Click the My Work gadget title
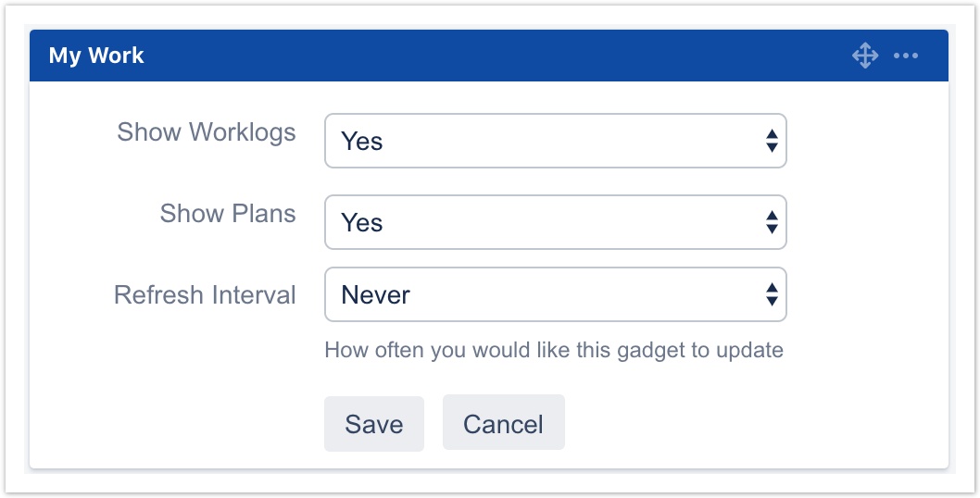The height and width of the screenshot is (498, 980). 96,56
